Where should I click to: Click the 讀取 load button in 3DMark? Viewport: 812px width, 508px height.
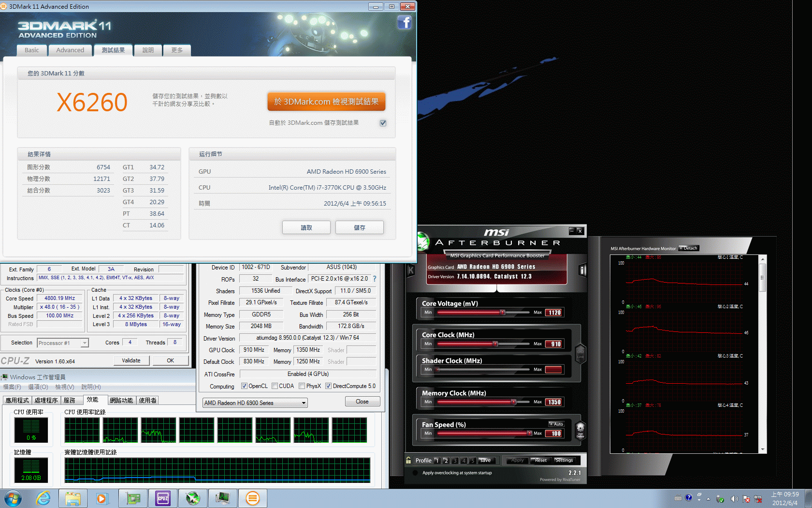pos(306,227)
